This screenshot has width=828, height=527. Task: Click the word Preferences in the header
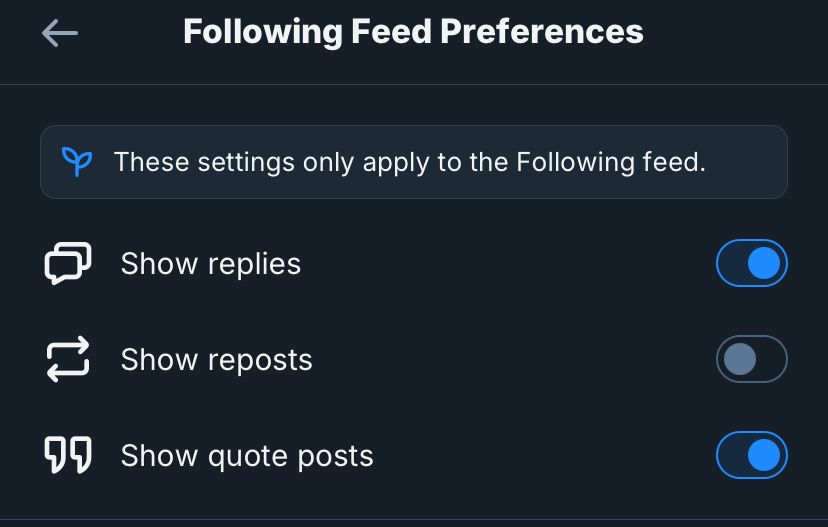(542, 32)
